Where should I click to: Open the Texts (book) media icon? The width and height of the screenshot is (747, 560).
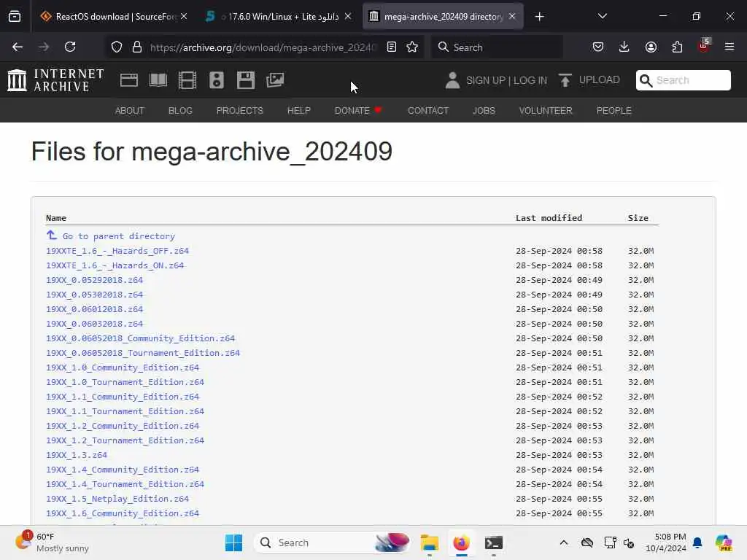point(158,80)
